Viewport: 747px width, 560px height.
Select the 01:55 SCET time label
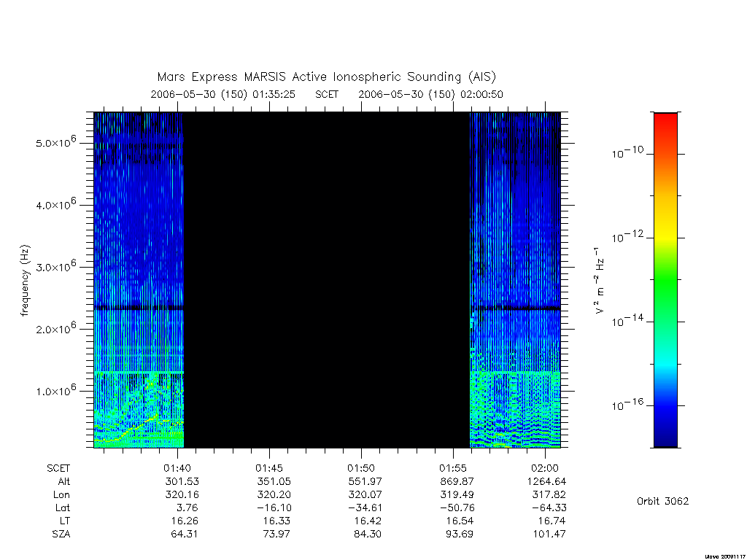tap(453, 468)
